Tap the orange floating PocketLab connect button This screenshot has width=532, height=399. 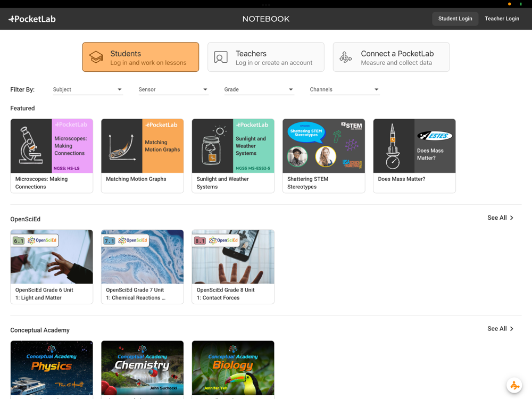[x=514, y=385]
